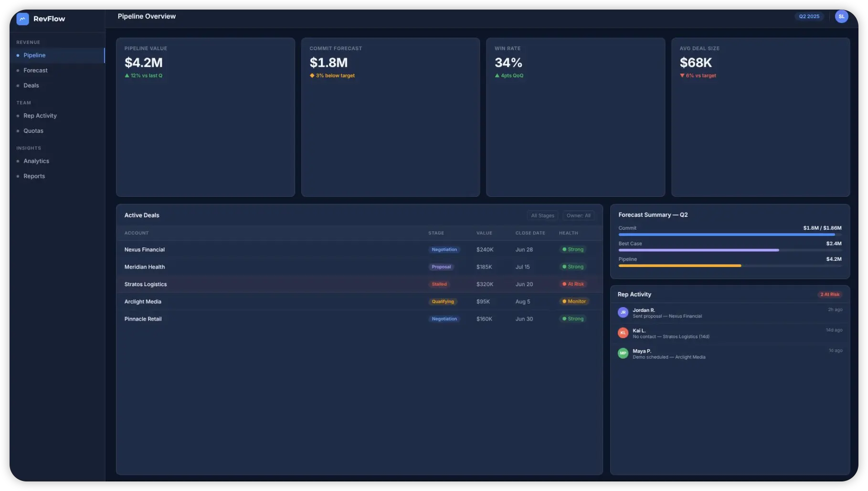Open the Owner: All filter
This screenshot has width=868, height=491.
[578, 215]
